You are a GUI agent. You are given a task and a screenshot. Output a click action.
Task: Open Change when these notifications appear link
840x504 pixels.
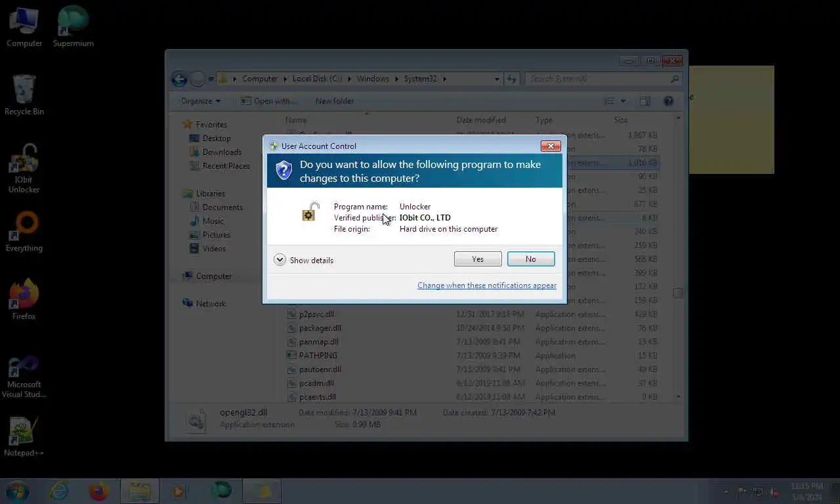(x=487, y=285)
